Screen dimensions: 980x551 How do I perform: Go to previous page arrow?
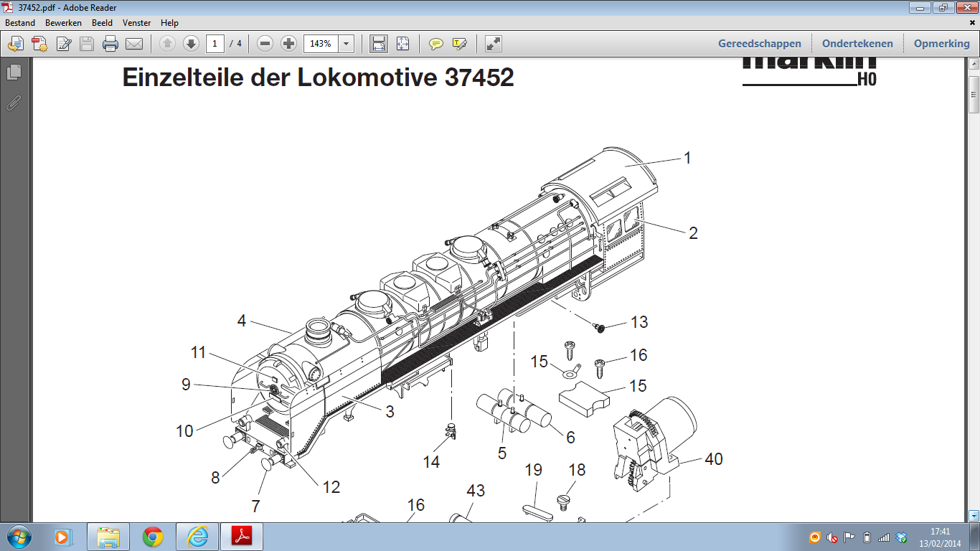pos(167,44)
